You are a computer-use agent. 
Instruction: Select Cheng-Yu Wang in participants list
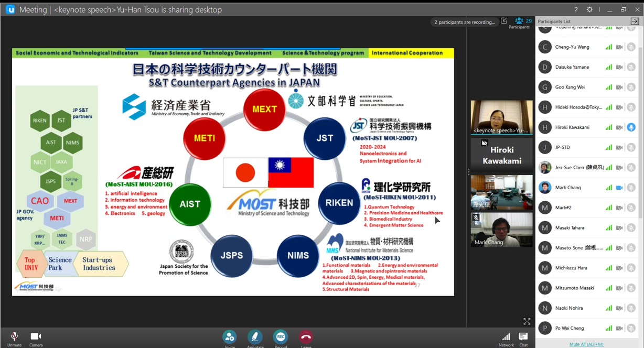[572, 47]
